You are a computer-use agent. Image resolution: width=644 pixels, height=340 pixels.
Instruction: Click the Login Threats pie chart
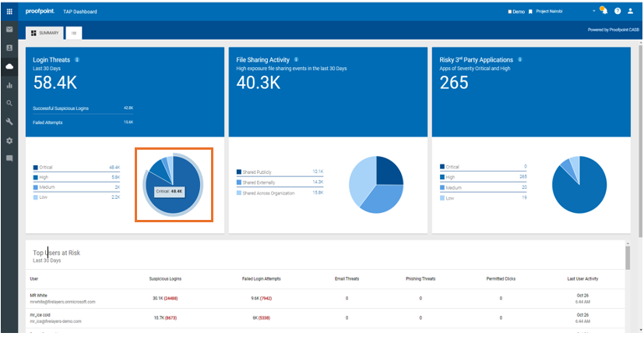tap(173, 185)
